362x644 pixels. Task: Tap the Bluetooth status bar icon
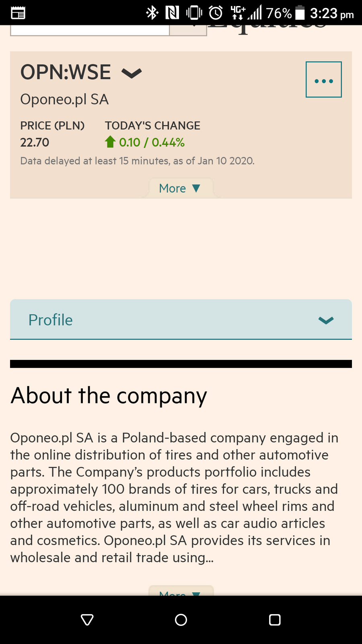point(152,13)
